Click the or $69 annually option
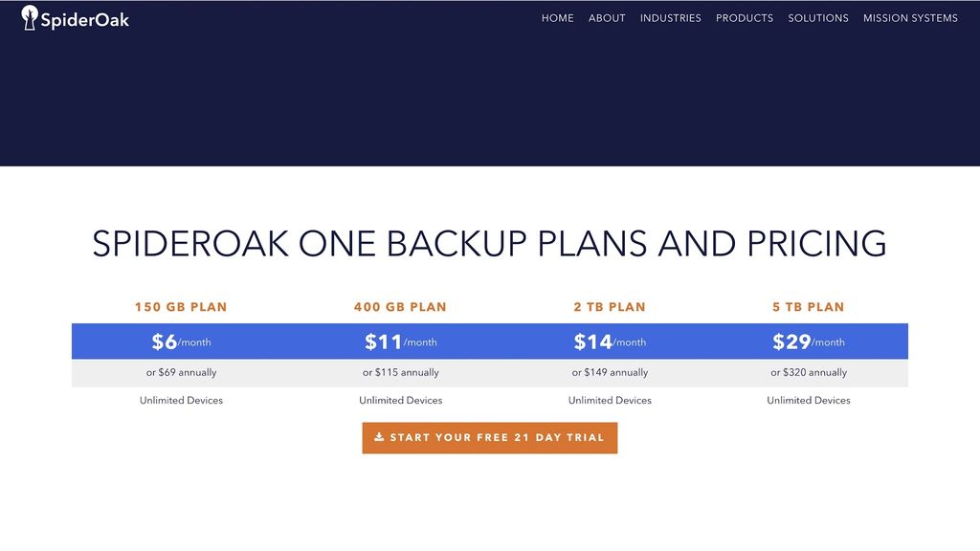Screen dimensions: 980x551 tap(180, 372)
